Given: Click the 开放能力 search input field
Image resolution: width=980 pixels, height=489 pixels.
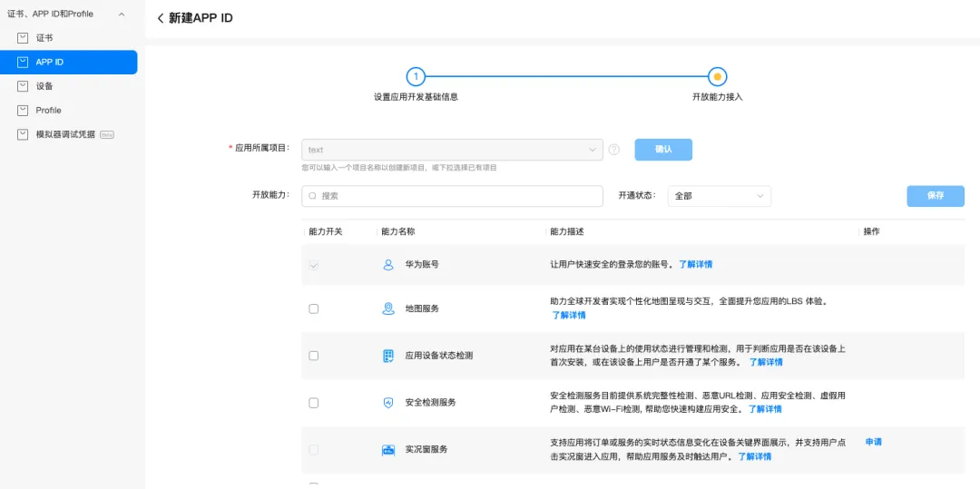Looking at the screenshot, I should 452,196.
